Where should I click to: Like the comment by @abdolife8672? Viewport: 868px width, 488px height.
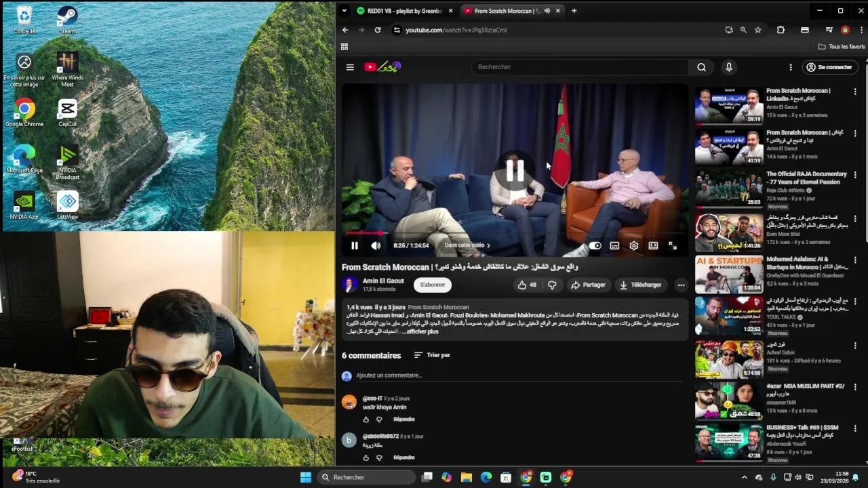(x=366, y=457)
